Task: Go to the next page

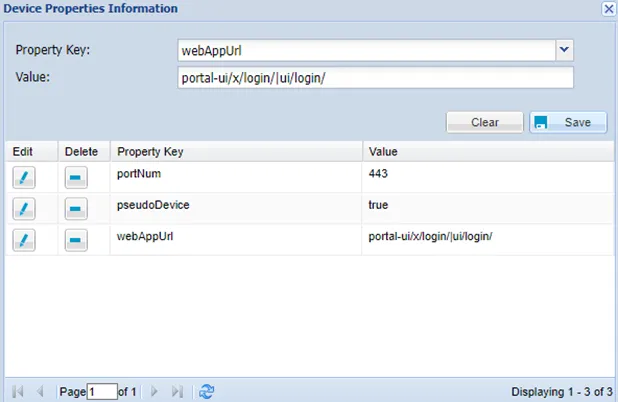Action: pos(154,391)
